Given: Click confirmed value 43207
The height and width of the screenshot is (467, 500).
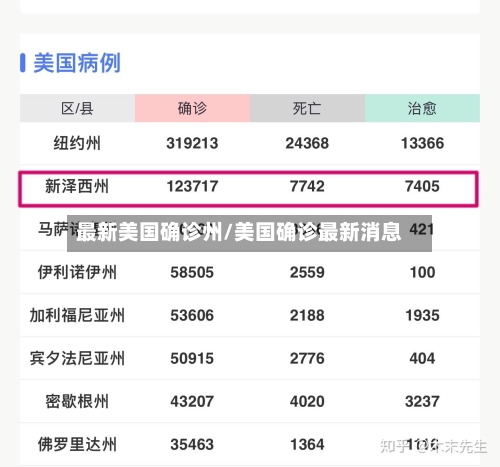Looking at the screenshot, I should (192, 401).
